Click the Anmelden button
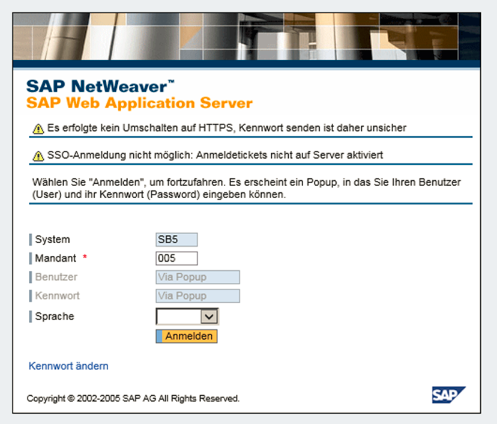This screenshot has height=424, width=497. pos(187,336)
